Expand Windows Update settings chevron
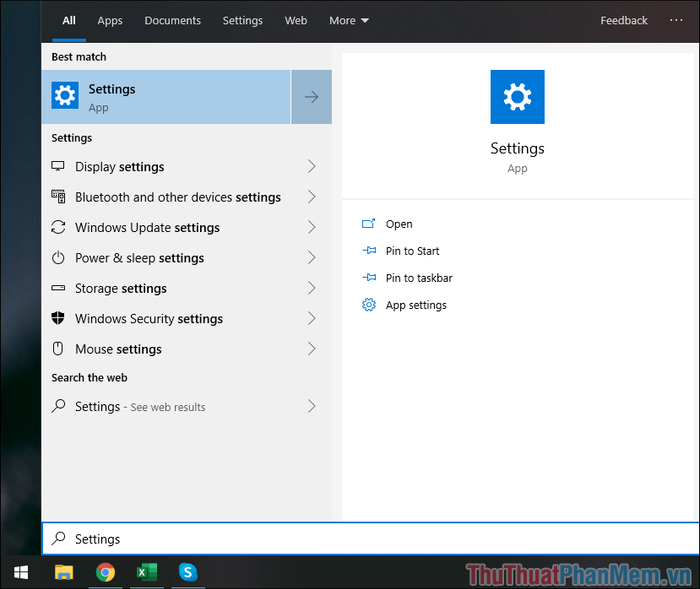 pyautogui.click(x=312, y=227)
